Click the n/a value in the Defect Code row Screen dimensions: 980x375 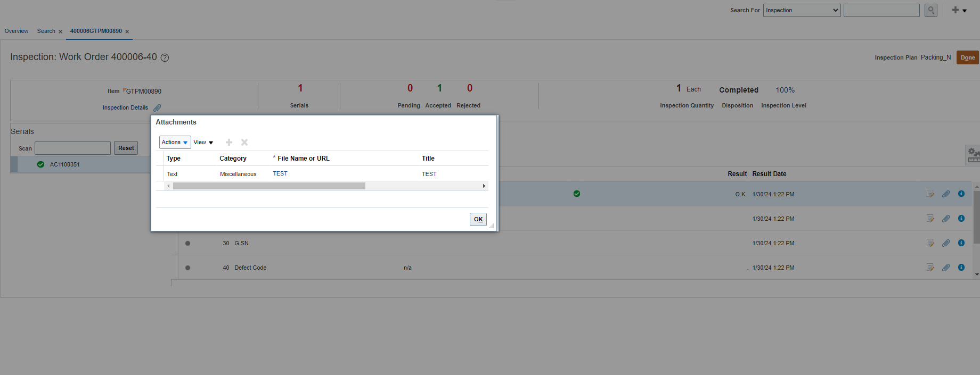click(x=407, y=268)
